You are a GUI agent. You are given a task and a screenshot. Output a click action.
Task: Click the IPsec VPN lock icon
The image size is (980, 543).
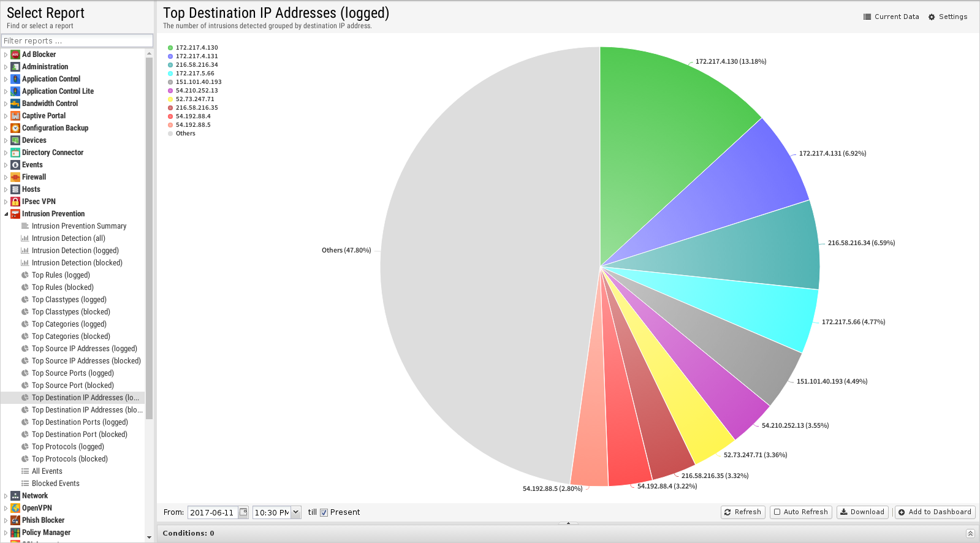(x=15, y=202)
